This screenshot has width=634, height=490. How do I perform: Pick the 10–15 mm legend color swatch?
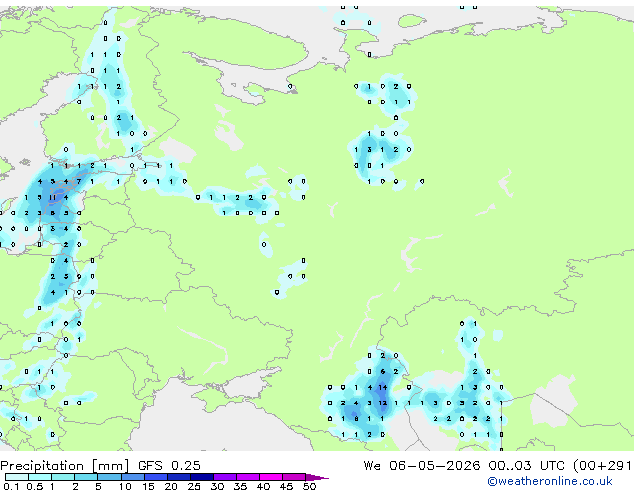pos(132,477)
